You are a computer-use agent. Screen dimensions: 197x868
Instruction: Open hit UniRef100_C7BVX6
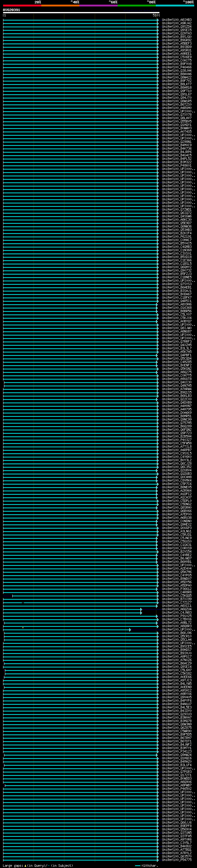pos(177,619)
